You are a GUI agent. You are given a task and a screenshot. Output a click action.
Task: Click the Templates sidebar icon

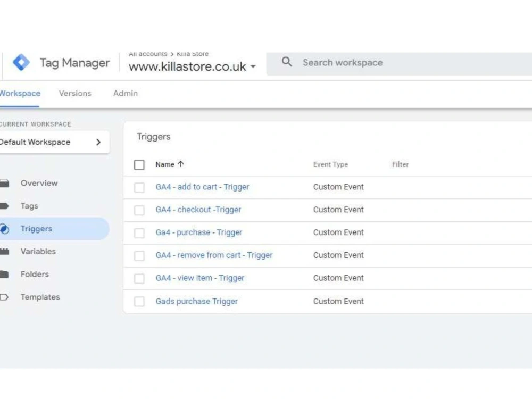pyautogui.click(x=4, y=297)
